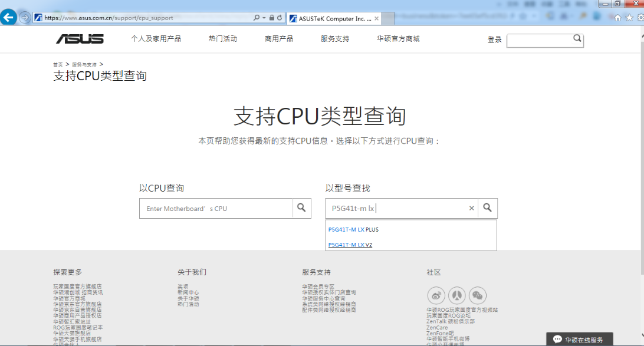Open browser settings gear icon
The height and width of the screenshot is (346, 644).
pyautogui.click(x=640, y=18)
